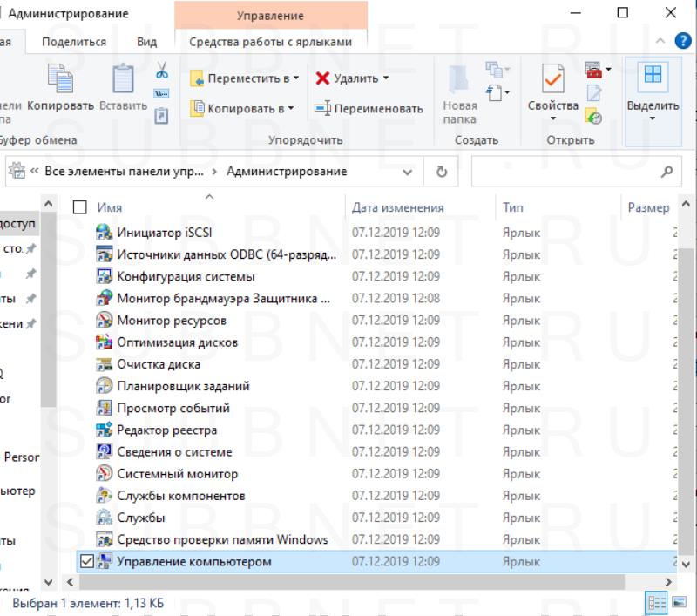Click the scissors Cut icon in ribbon
Viewport: 697px width, 616px height.
pos(161,71)
